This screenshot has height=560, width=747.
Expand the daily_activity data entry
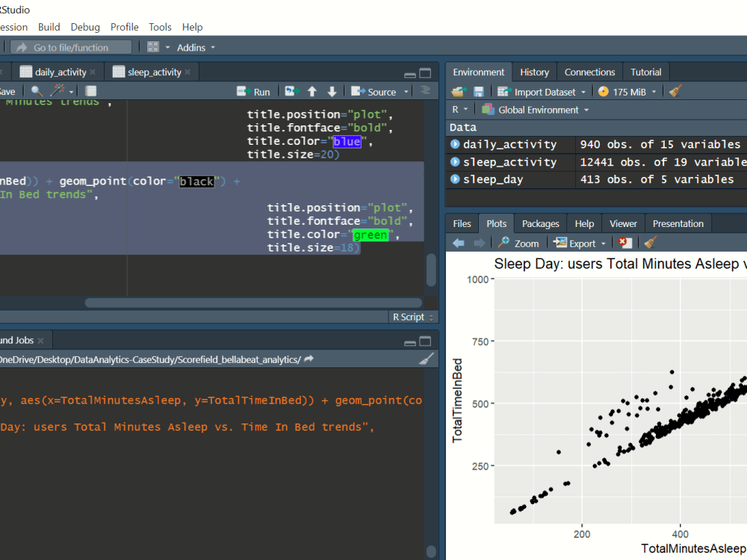pos(455,144)
